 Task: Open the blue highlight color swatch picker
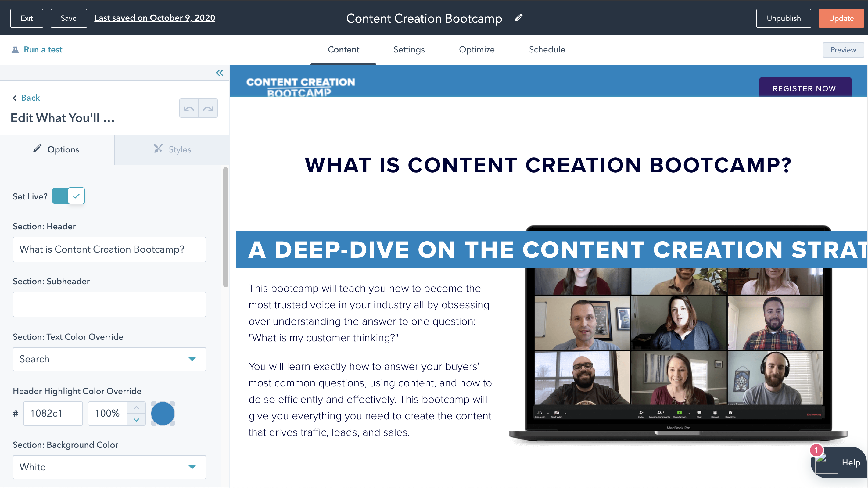[163, 414]
